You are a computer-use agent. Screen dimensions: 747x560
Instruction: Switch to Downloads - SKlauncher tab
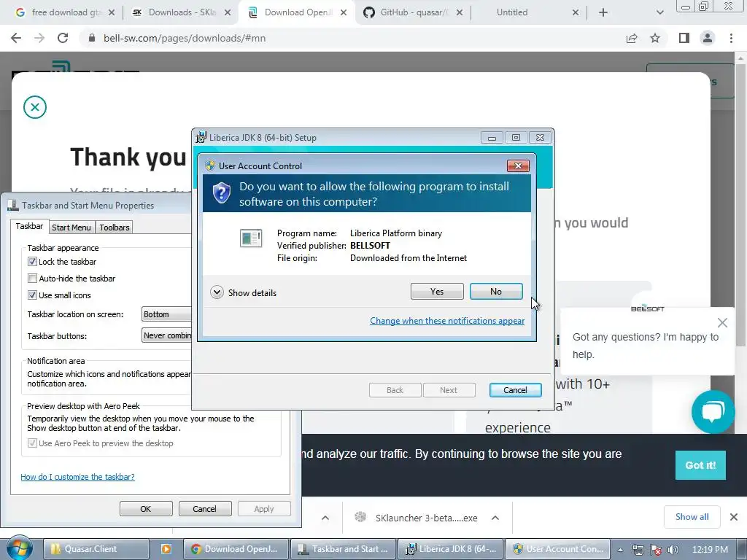(x=182, y=12)
